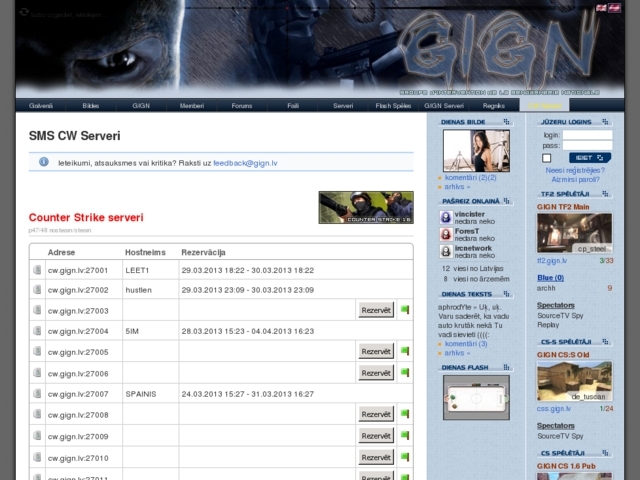Click vincister's user avatar icon

click(446, 217)
